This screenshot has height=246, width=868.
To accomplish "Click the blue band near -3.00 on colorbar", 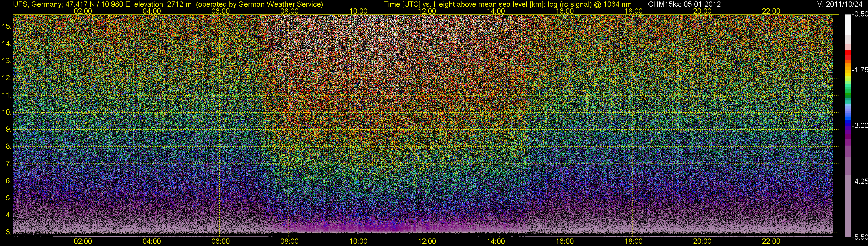I will click(x=847, y=124).
